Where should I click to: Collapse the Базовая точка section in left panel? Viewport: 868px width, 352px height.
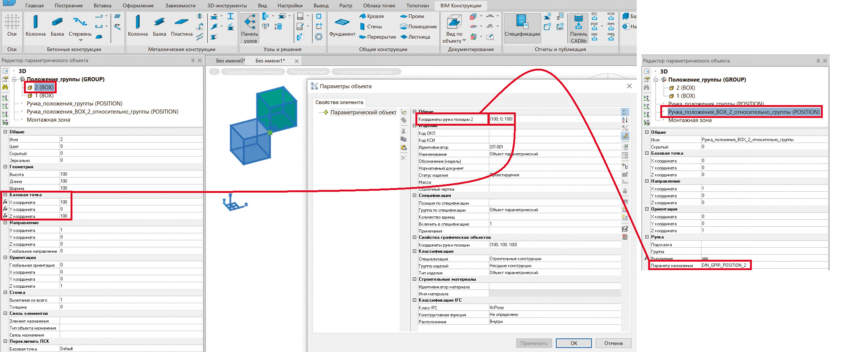[x=5, y=195]
